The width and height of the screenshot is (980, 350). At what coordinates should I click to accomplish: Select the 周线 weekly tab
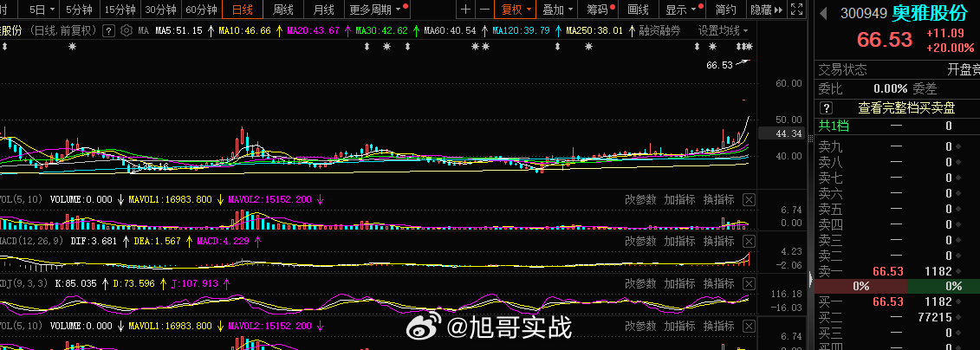(283, 10)
